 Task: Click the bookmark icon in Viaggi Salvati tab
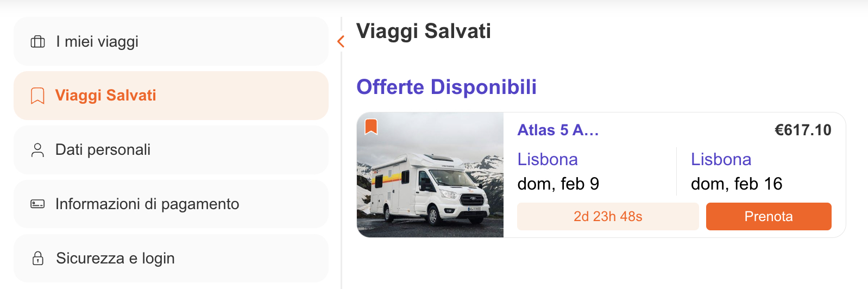click(37, 96)
